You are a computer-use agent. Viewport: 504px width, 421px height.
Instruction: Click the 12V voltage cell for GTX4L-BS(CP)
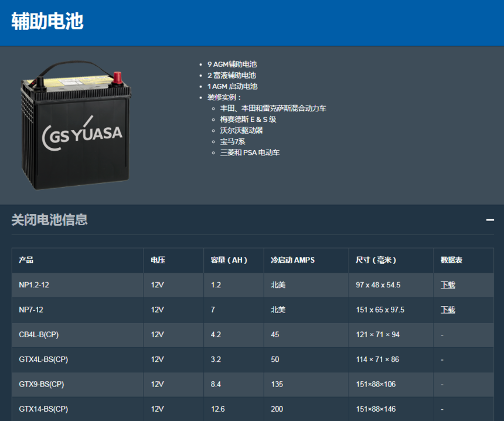coord(173,359)
